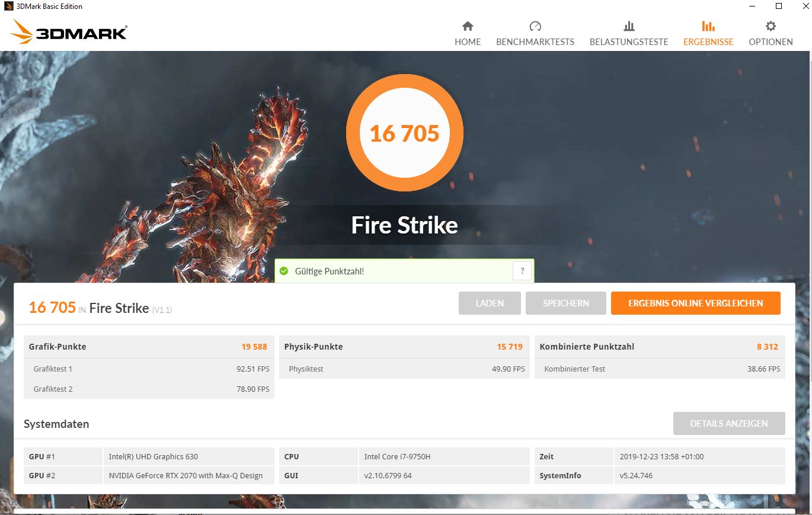Click the SystemInfo version v5.24.746
The image size is (812, 515).
coord(636,475)
